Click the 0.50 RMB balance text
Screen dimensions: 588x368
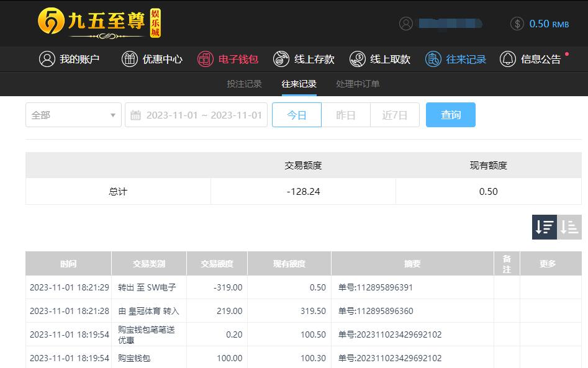tap(549, 24)
